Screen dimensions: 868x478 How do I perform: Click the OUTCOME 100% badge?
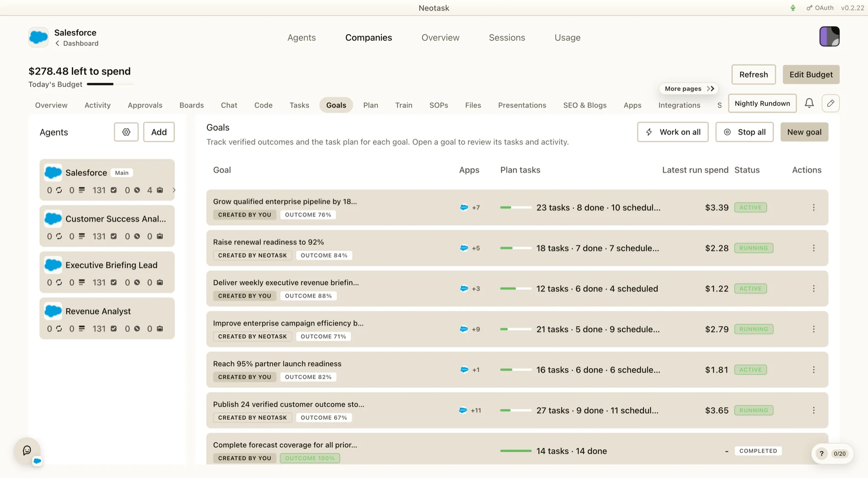point(310,458)
